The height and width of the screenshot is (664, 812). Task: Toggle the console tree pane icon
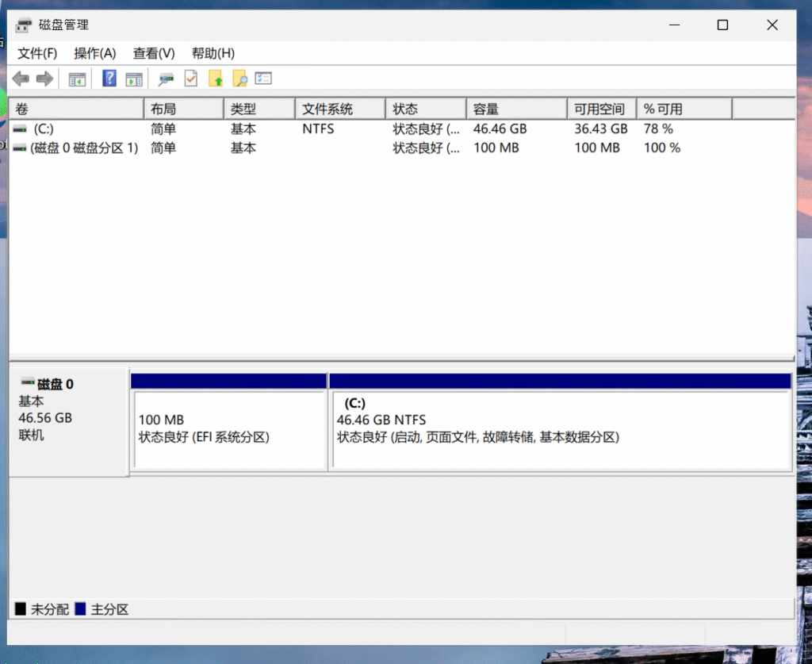click(77, 79)
